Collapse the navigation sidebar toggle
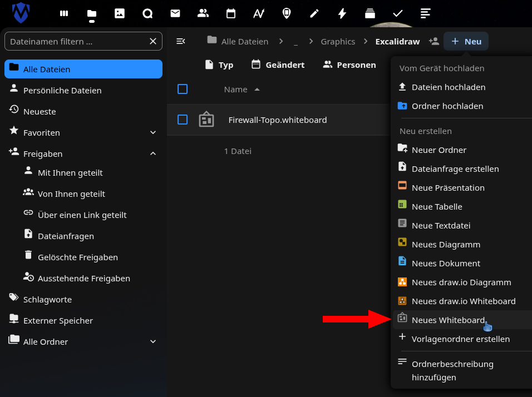 [x=181, y=41]
